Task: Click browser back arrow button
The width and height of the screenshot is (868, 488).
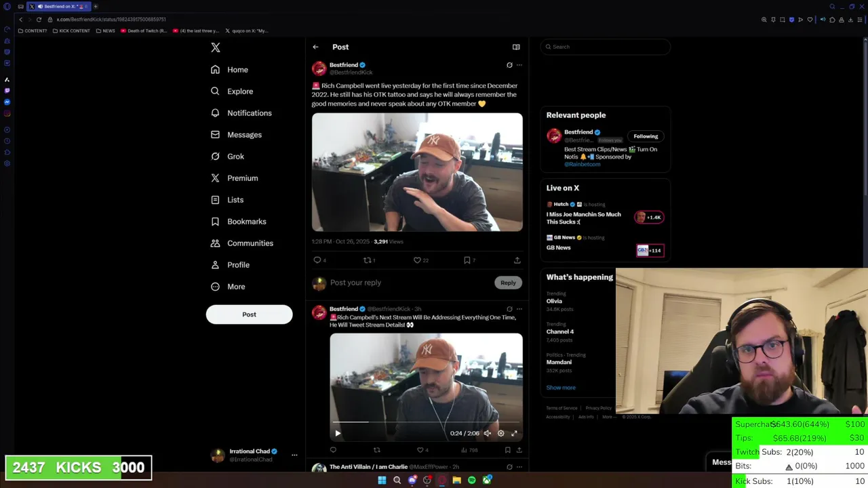Action: pos(20,20)
